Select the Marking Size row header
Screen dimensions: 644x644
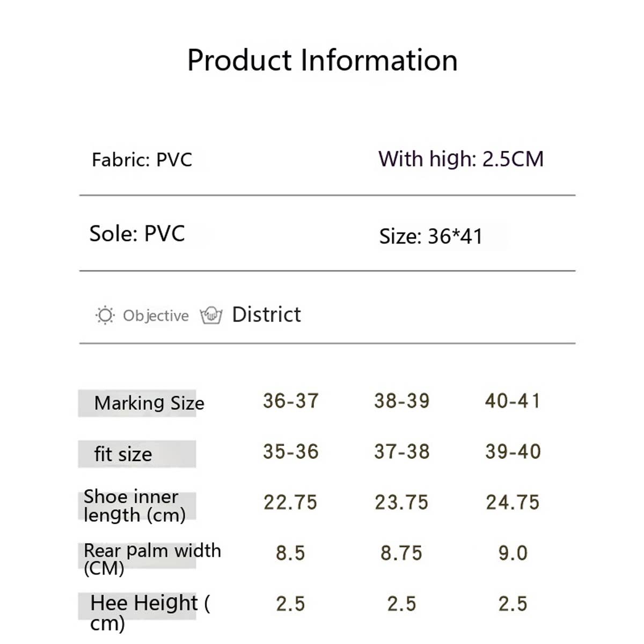pos(149,403)
